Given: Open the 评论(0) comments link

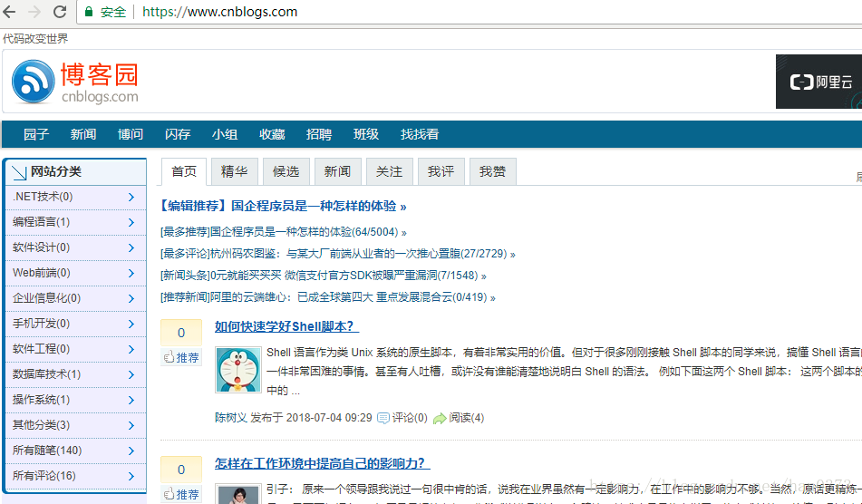Looking at the screenshot, I should (x=410, y=418).
